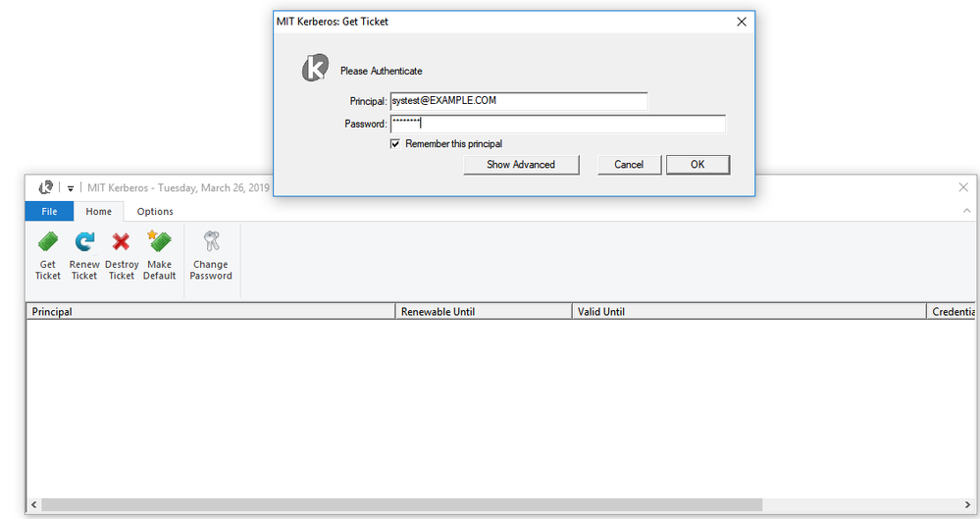Click OK in the Get Ticket dialog
This screenshot has width=980, height=519.
coord(697,165)
